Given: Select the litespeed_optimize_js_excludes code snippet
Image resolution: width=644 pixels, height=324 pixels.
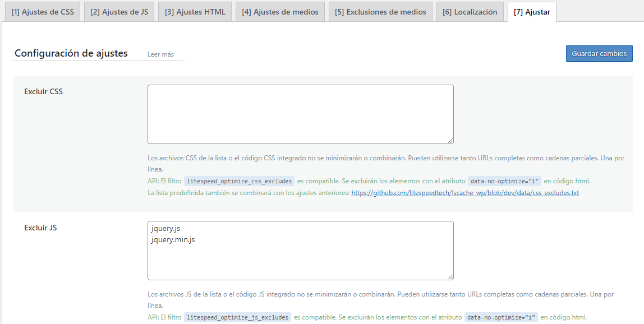Looking at the screenshot, I should click(x=238, y=317).
